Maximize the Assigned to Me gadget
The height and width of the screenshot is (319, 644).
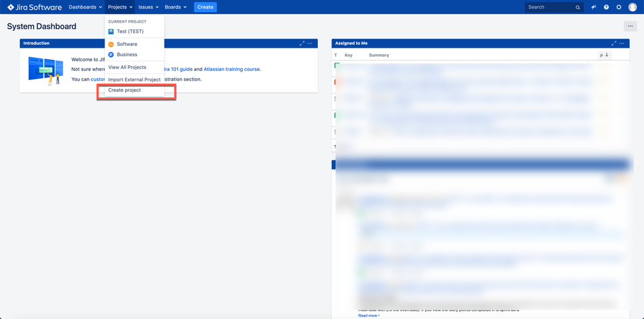pos(614,43)
